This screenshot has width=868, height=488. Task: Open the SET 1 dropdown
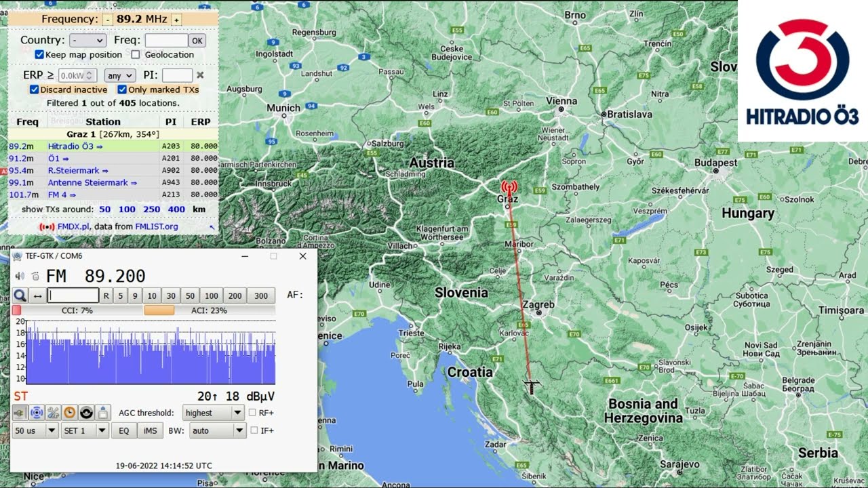click(84, 430)
